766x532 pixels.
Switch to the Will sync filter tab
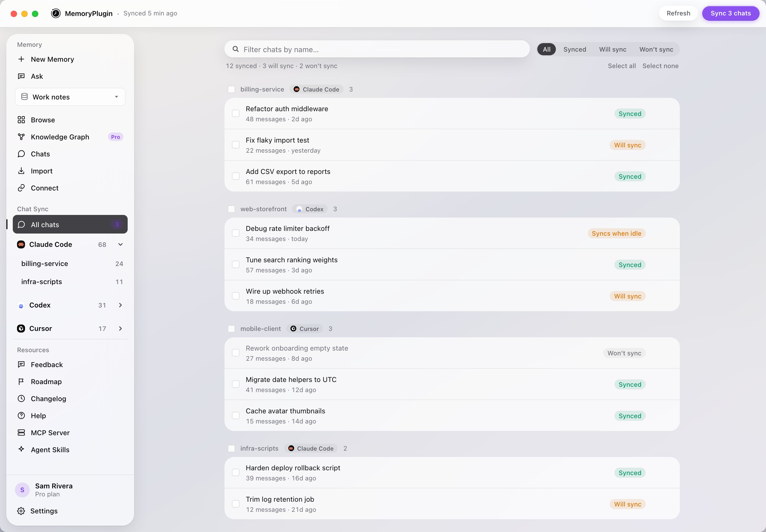613,49
